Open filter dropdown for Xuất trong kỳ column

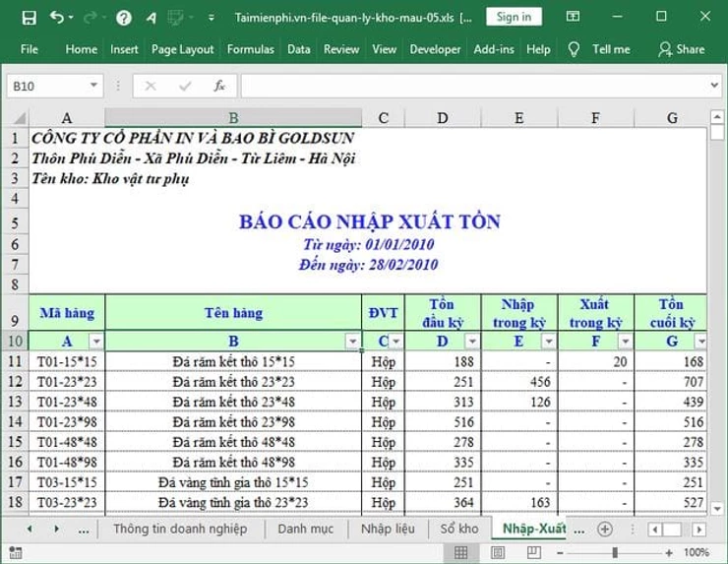[625, 342]
